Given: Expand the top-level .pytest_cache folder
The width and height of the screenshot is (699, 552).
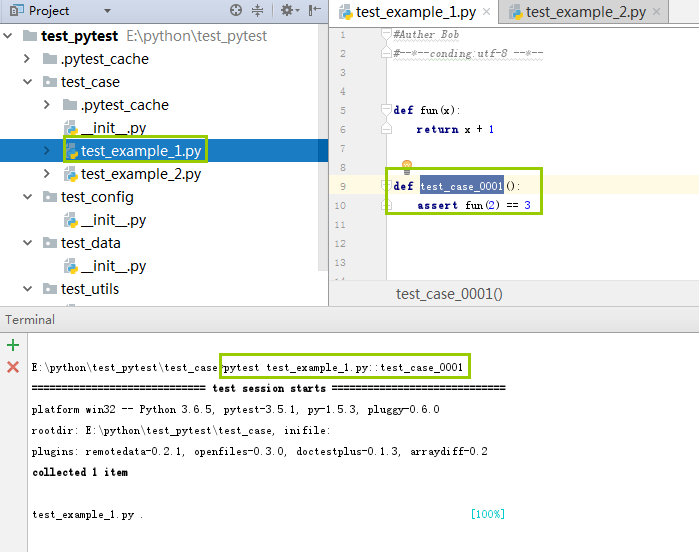Looking at the screenshot, I should pos(27,59).
